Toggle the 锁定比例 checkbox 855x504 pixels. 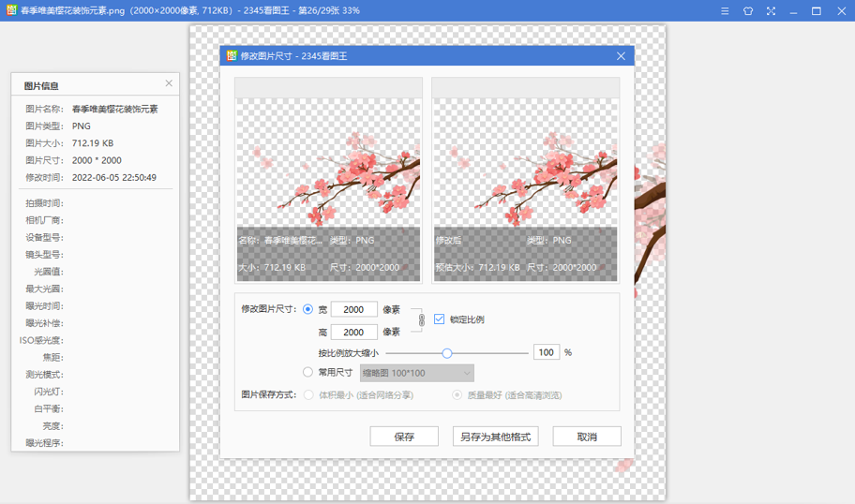point(440,319)
